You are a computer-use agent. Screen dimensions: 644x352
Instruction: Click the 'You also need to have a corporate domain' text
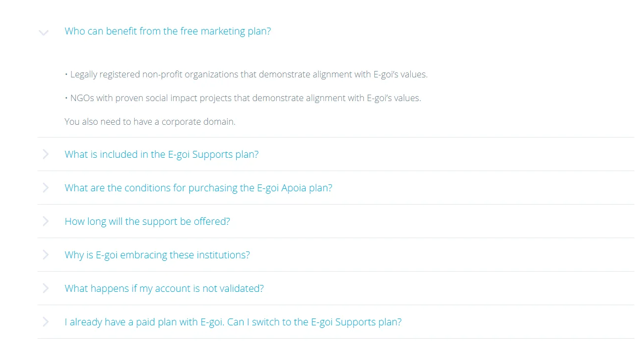point(150,122)
